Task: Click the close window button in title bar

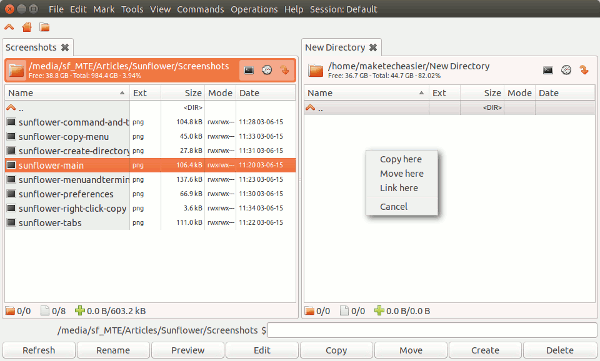Action: (10, 9)
